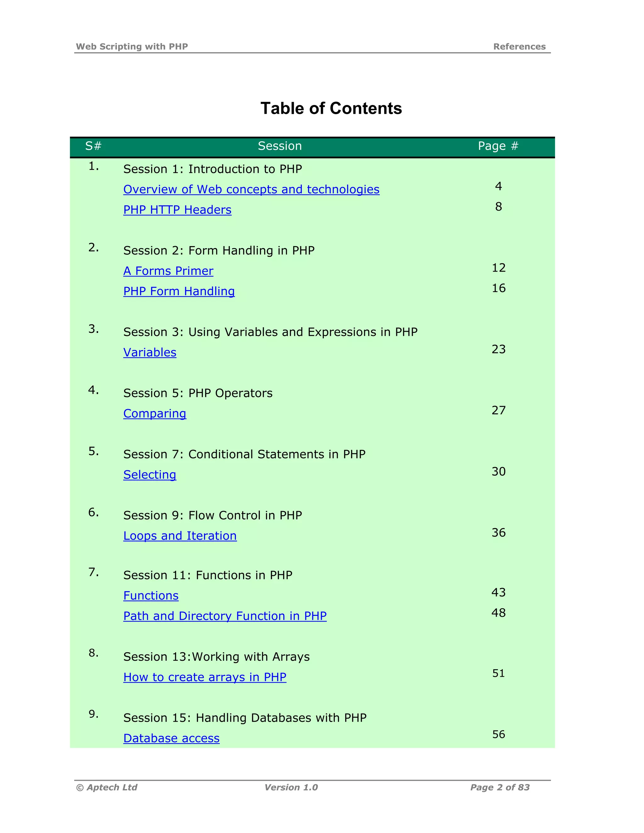Screen dimensions: 644x833
Task: Open the Database access link
Action: 171,738
